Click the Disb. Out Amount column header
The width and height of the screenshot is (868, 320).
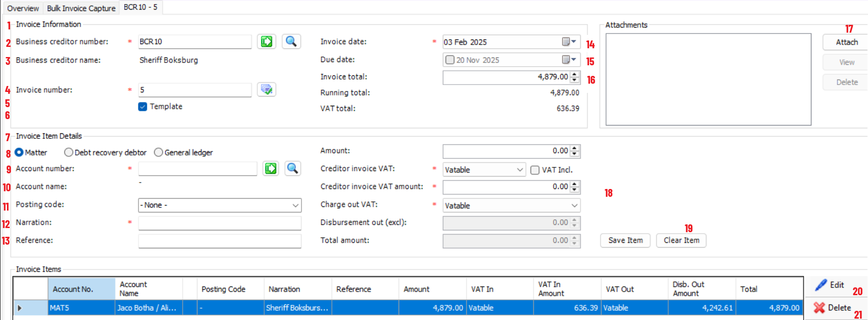pos(702,289)
